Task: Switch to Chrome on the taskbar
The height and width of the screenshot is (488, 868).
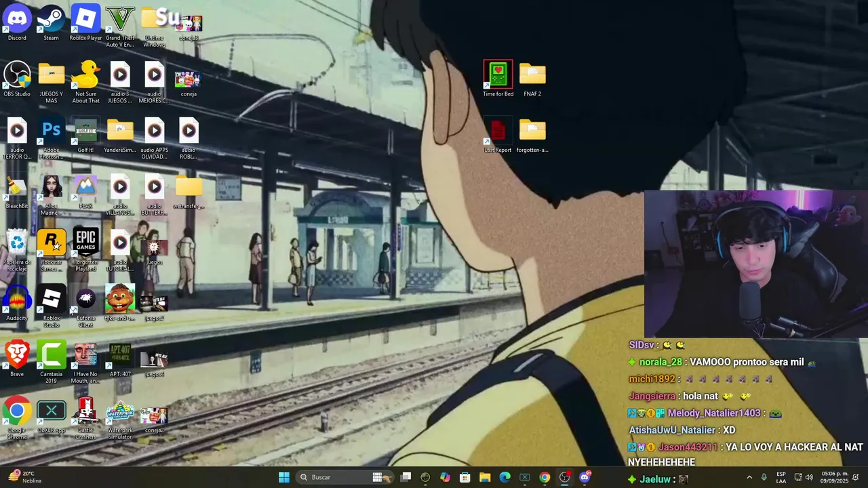Action: coord(545,477)
